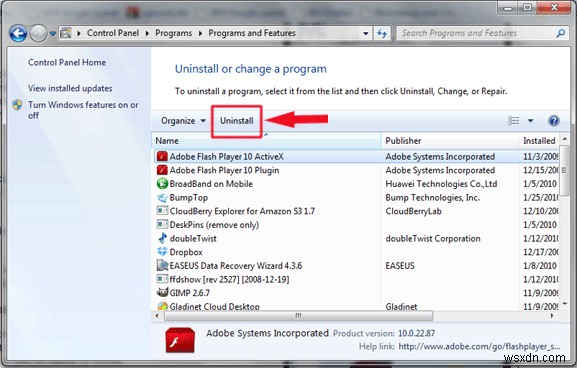Click the CloudBerryLab publisher cell

click(x=413, y=211)
